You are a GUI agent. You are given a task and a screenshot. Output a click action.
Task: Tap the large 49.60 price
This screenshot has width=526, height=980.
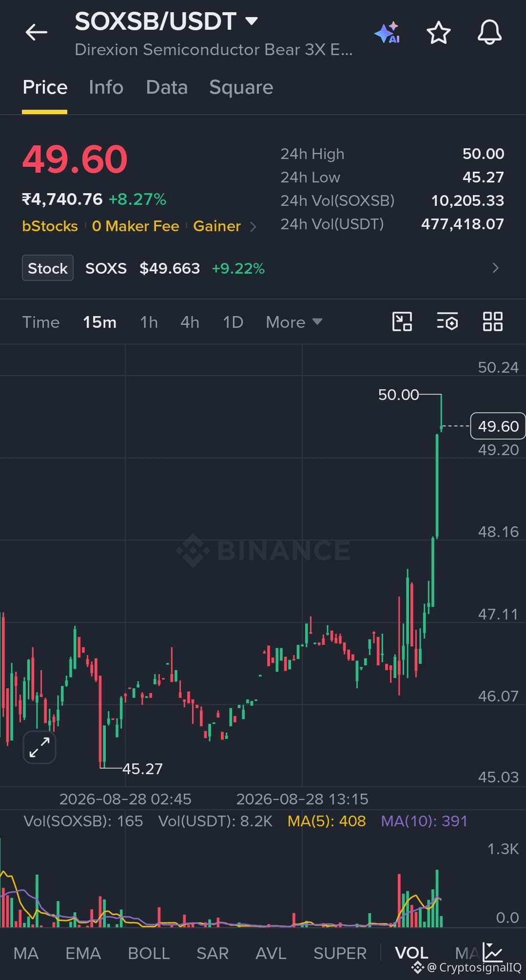pyautogui.click(x=75, y=160)
